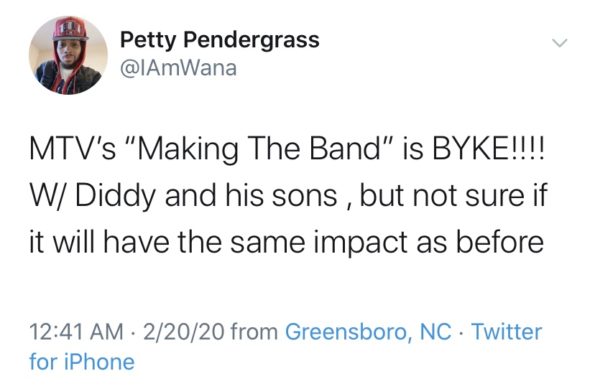Open the @IAmWana handle
Viewport: 595px width, 389px height.
click(x=178, y=68)
